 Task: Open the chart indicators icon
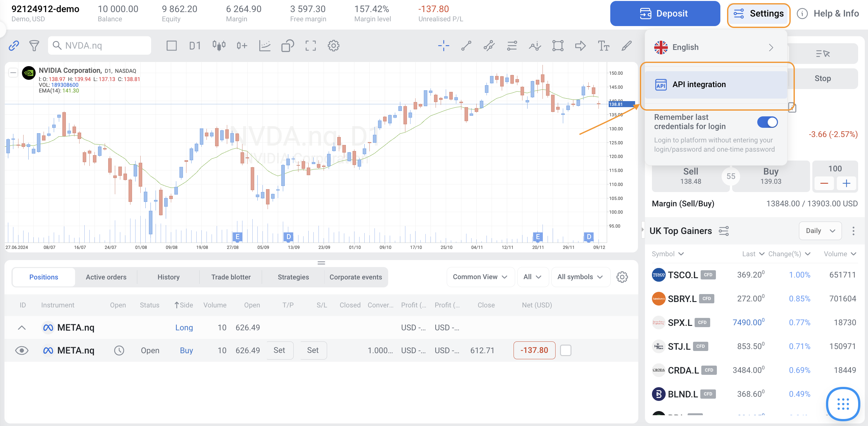click(x=264, y=46)
